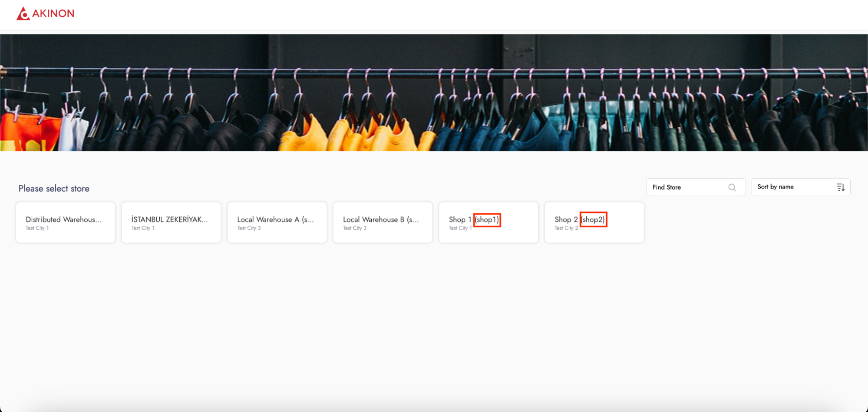Focus the Find Store search field

pos(688,187)
